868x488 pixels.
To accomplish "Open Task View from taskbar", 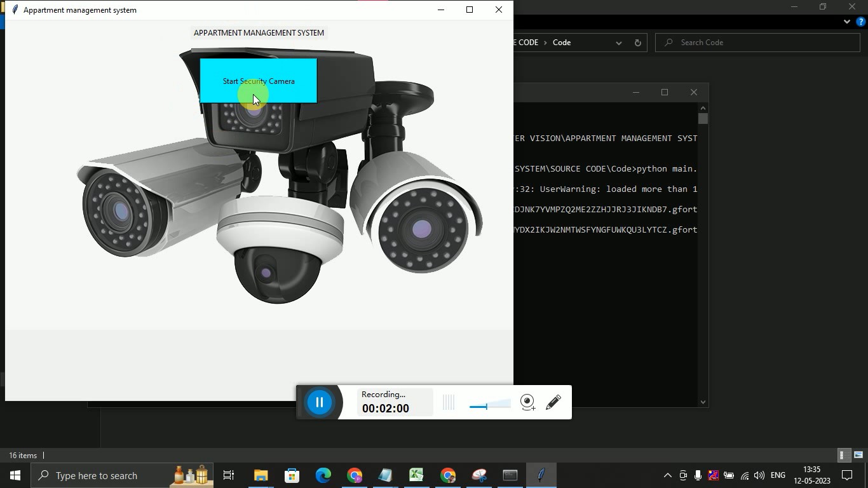I will 229,475.
